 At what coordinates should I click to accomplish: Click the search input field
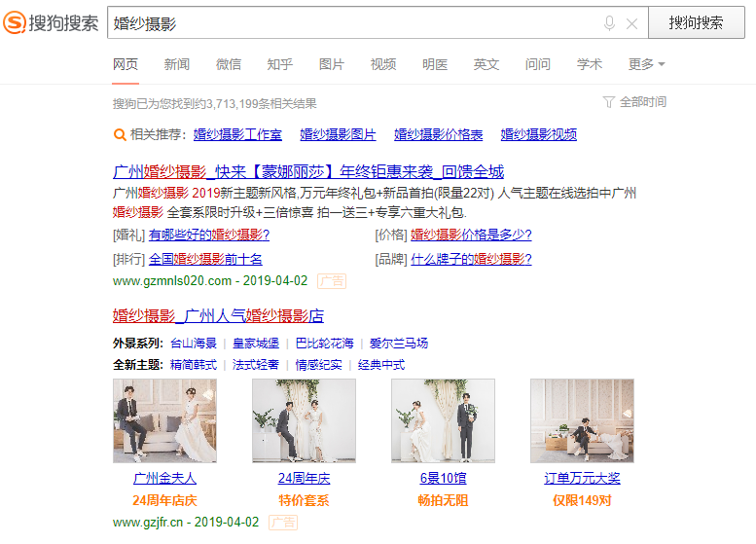coord(350,23)
